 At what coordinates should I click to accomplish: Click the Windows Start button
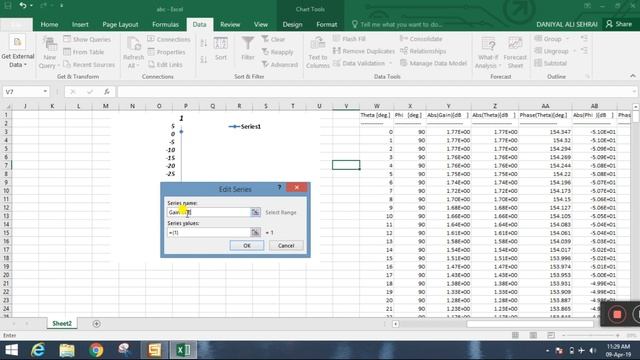pyautogui.click(x=11, y=350)
